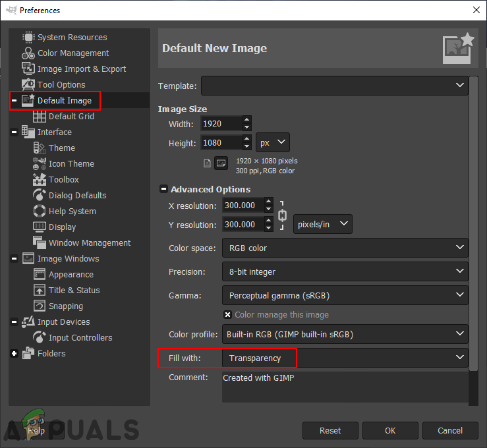Image resolution: width=487 pixels, height=448 pixels.
Task: Click the Comment text area
Action: (345, 387)
